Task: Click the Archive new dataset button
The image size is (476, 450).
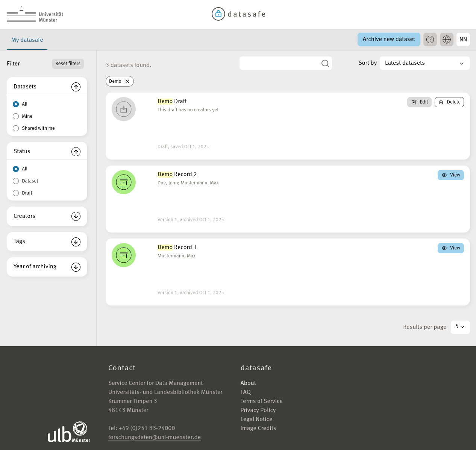Action: 389,40
